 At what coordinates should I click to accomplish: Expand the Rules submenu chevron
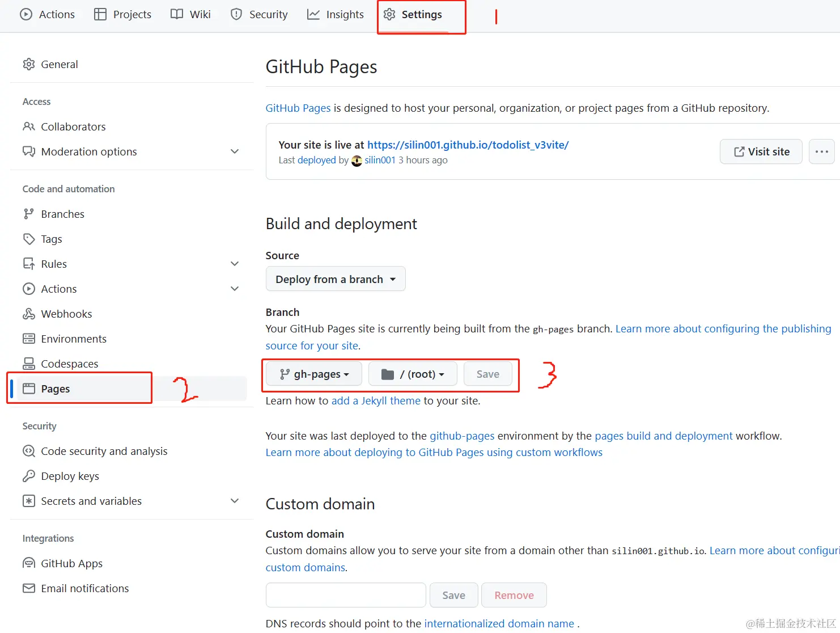[x=235, y=264]
